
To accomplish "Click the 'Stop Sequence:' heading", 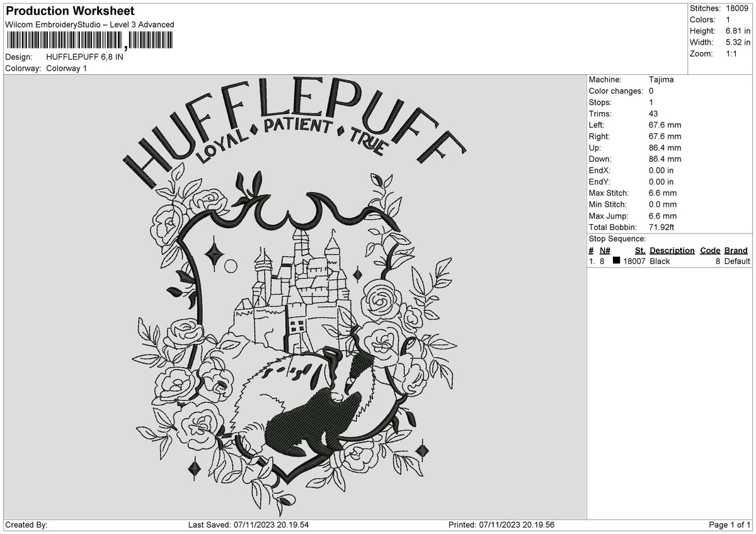I will 617,239.
